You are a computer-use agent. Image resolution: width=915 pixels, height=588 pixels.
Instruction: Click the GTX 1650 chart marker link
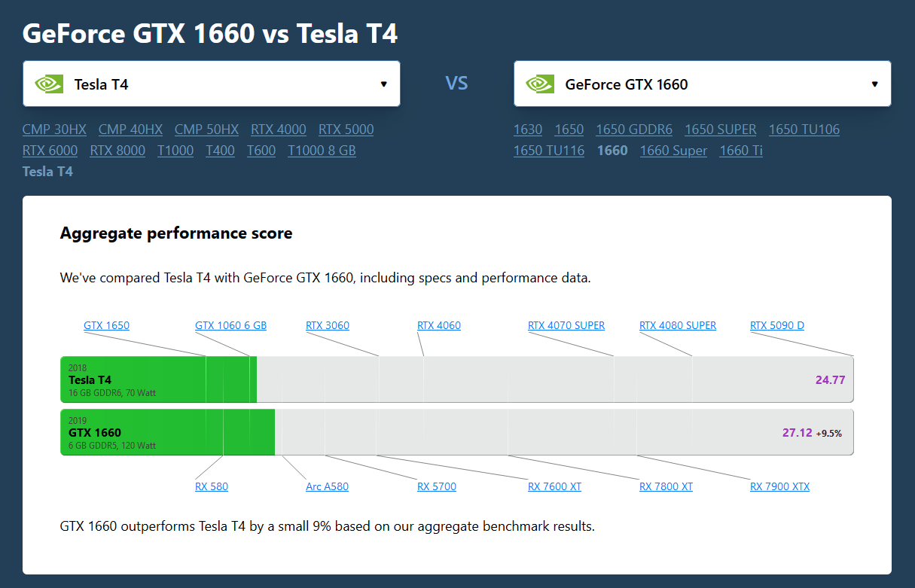click(106, 326)
